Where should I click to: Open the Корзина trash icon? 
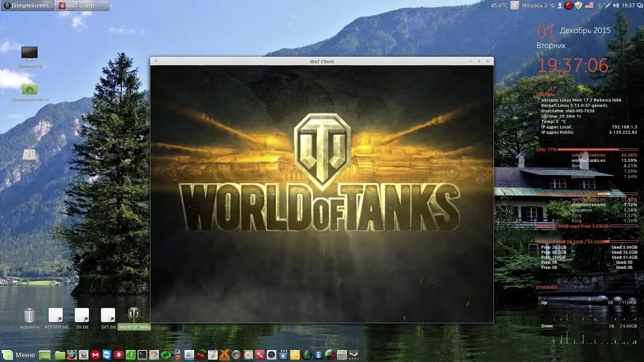[x=30, y=319]
